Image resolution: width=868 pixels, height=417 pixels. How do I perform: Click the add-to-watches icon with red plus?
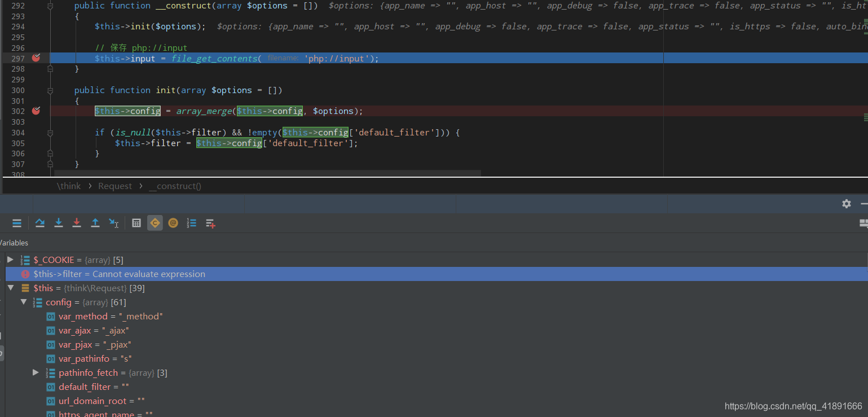click(210, 223)
